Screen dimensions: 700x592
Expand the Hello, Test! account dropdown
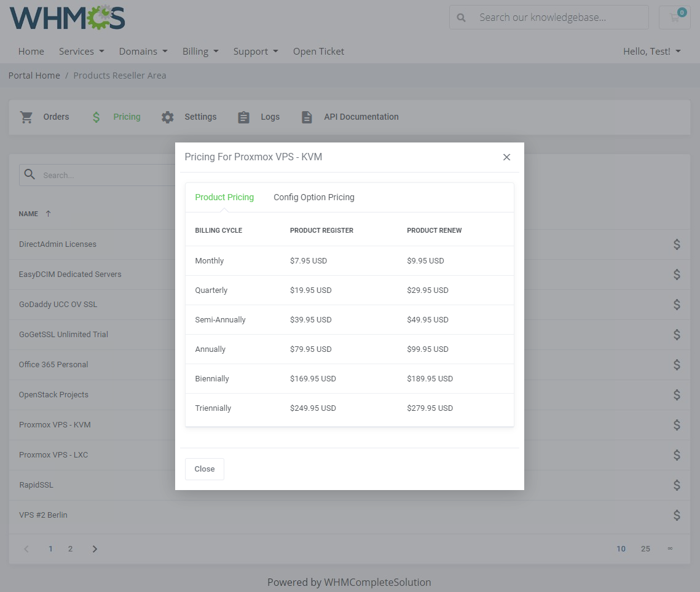coord(651,52)
